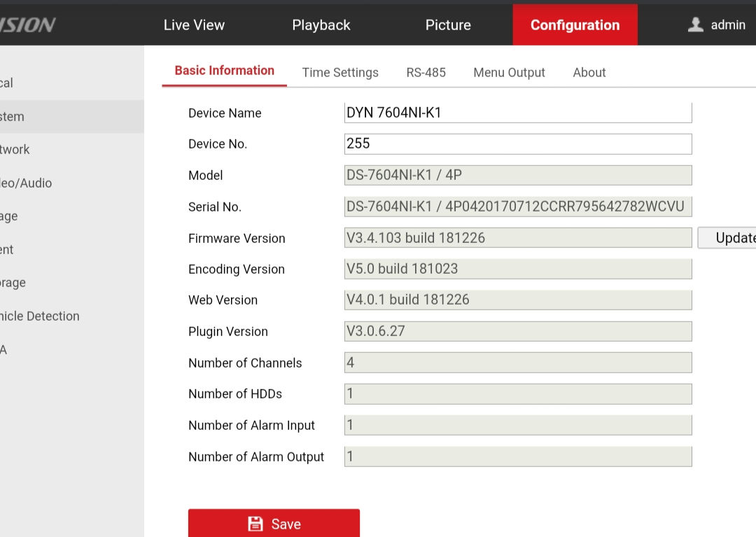Open Video/Audio in the left sidebar
This screenshot has width=756, height=537.
[x=71, y=183]
